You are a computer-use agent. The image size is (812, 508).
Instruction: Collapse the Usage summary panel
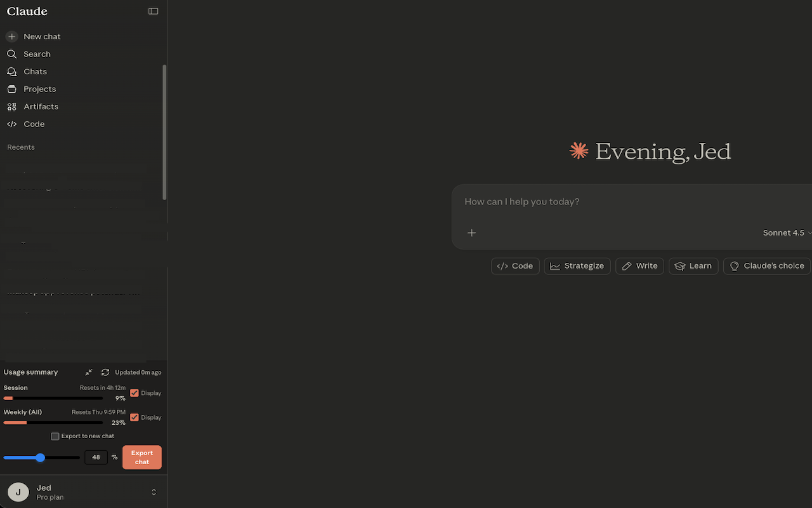click(x=88, y=372)
